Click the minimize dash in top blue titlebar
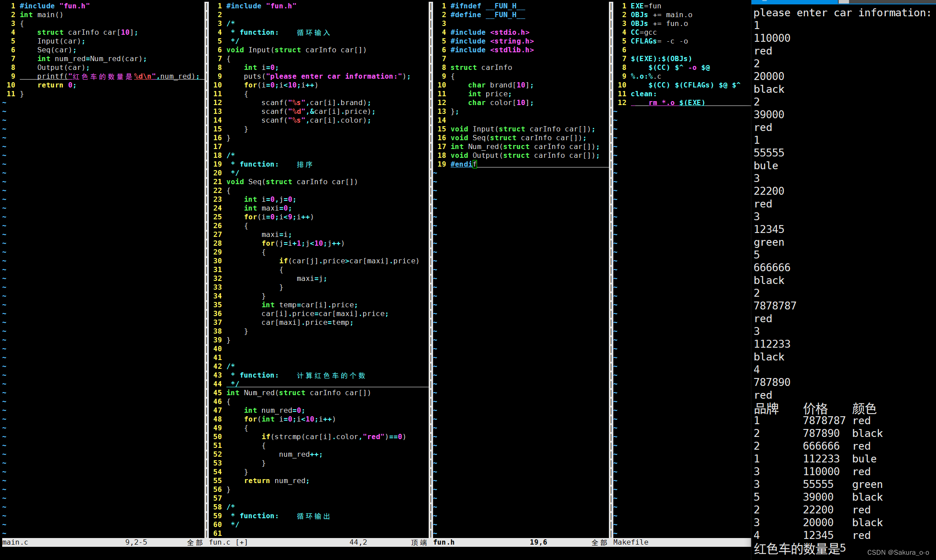This screenshot has width=936, height=560. coord(764,1)
